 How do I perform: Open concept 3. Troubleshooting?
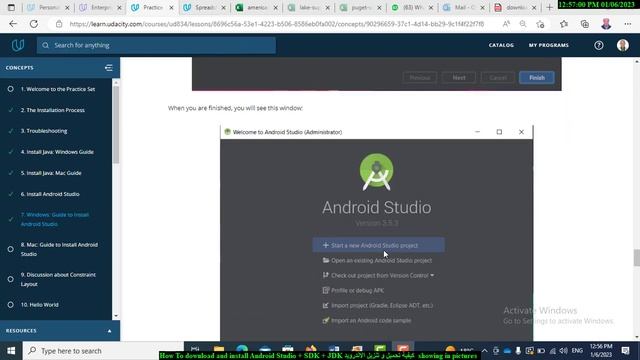tap(44, 131)
